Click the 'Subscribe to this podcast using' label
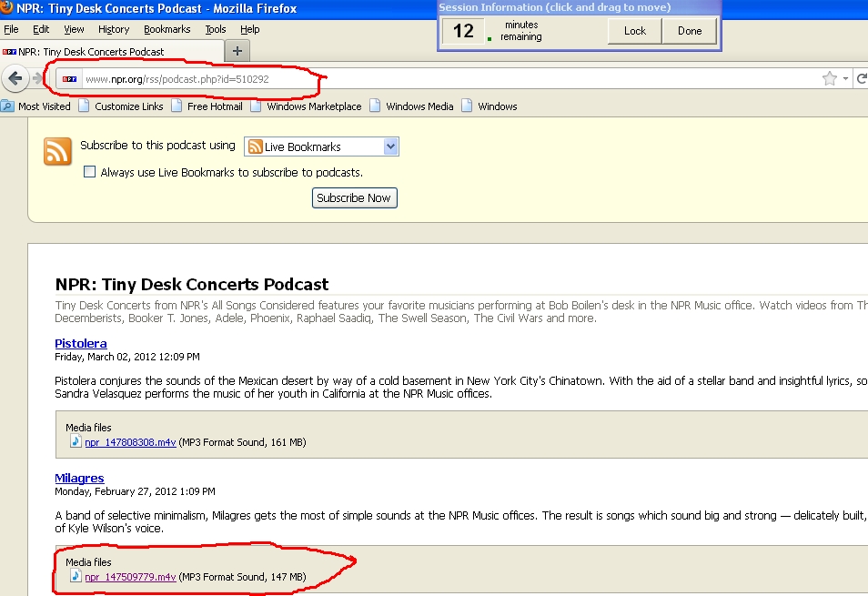This screenshot has width=868, height=596. (157, 145)
